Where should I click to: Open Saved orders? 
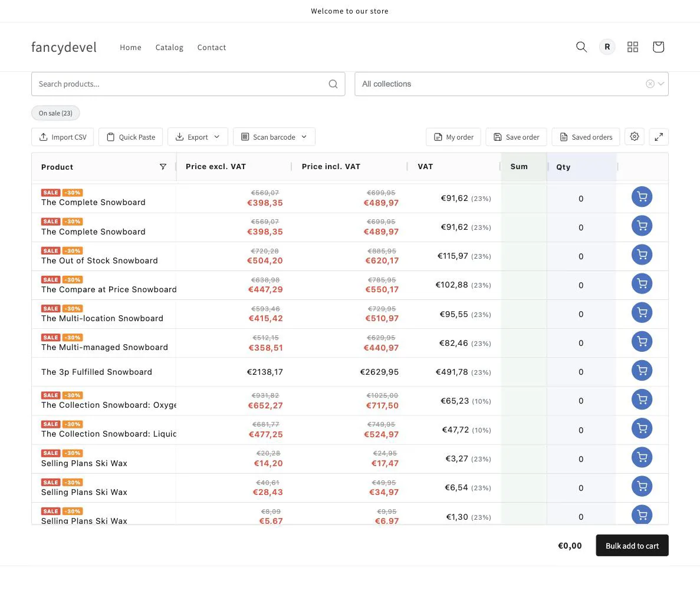pos(586,137)
